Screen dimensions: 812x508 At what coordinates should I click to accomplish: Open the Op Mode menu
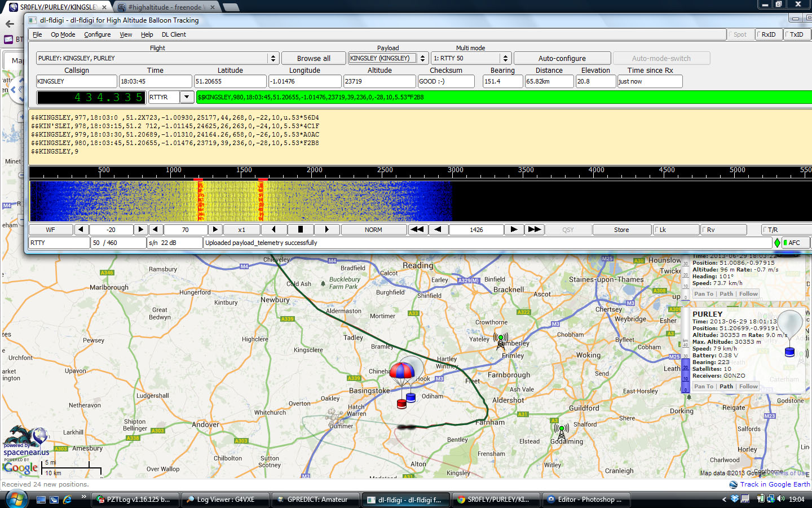[x=63, y=34]
